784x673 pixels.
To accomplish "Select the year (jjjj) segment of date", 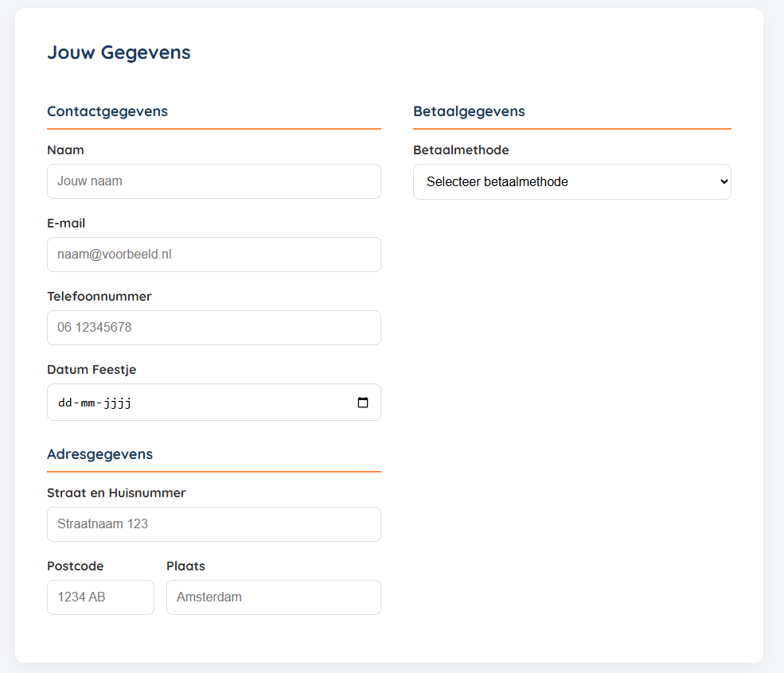I will coord(117,403).
